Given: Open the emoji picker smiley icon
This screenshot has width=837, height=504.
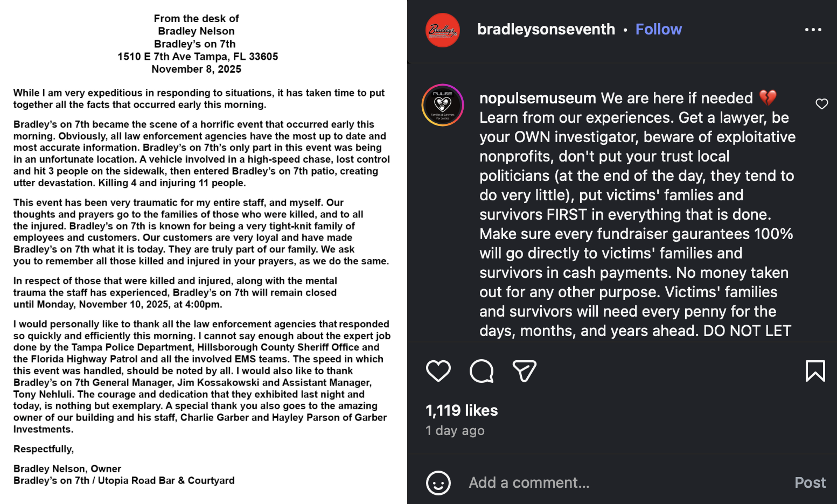Looking at the screenshot, I should pos(438,483).
